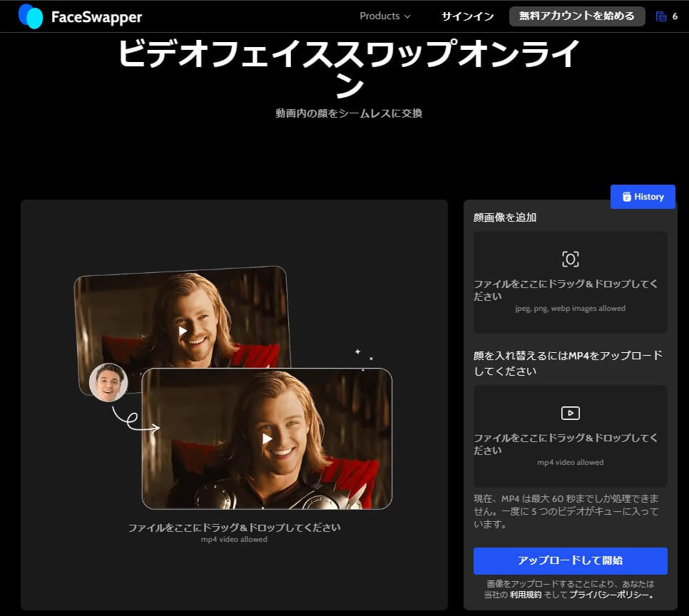Image resolution: width=689 pixels, height=616 pixels.
Task: Click the 顔画像を追加 heading
Action: pyautogui.click(x=505, y=217)
